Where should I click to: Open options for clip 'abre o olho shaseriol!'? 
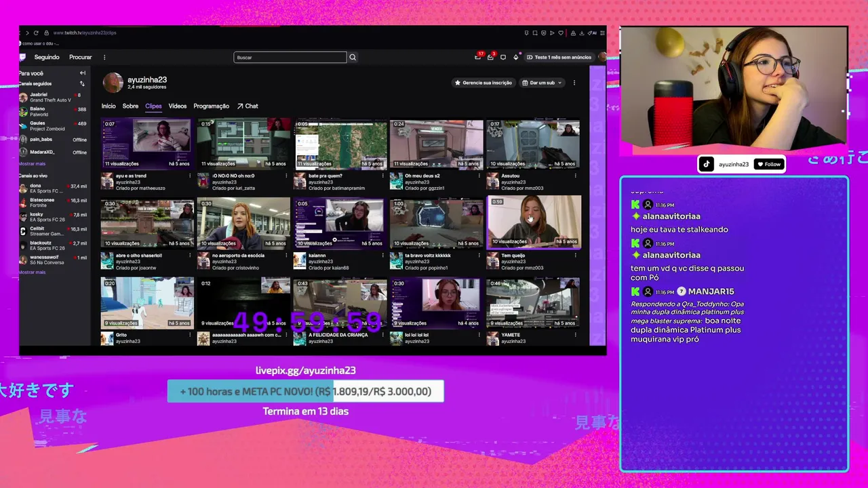191,256
